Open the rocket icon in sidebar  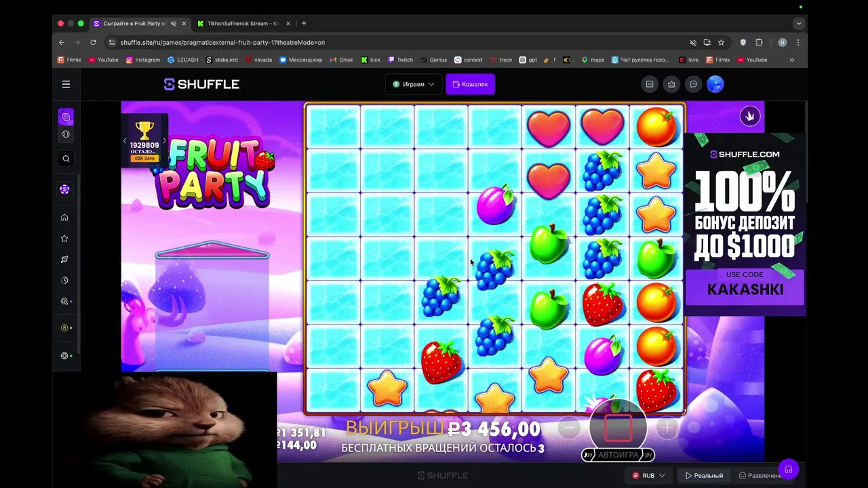(x=64, y=260)
